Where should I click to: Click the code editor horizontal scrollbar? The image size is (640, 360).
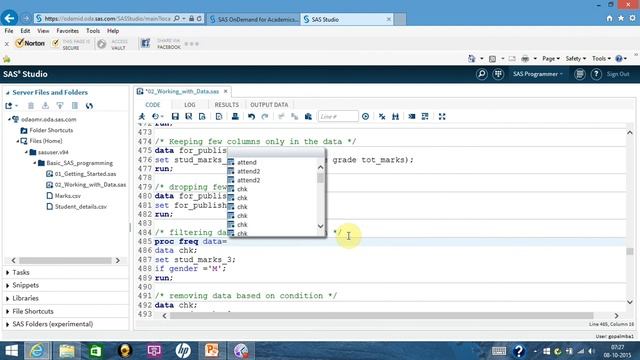coord(381,316)
